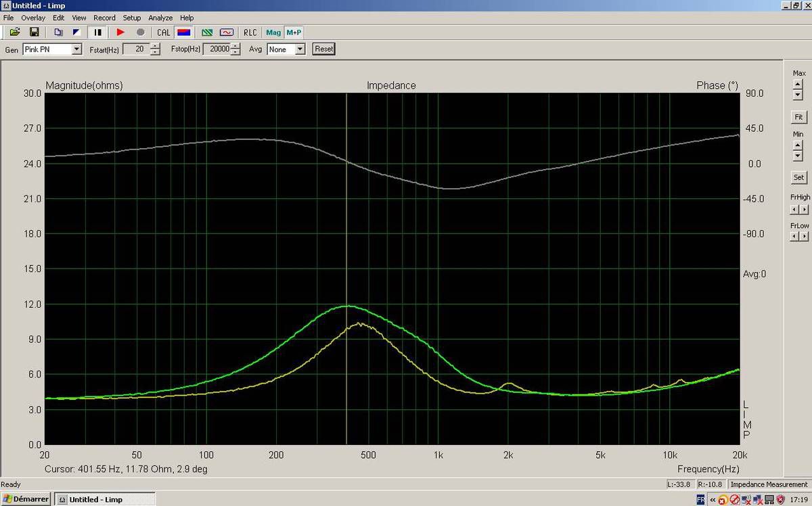
Task: Click the cursor readout 401.55 Hz text
Action: pos(126,469)
